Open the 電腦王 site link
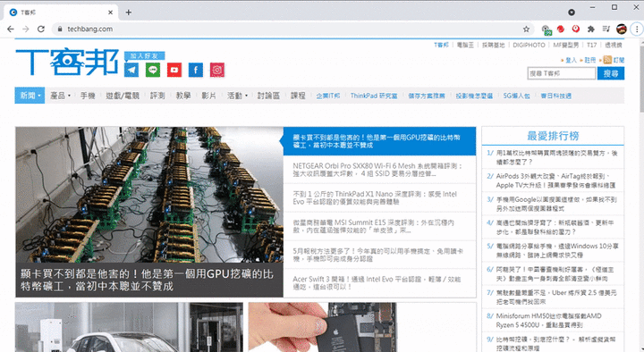This screenshot has height=352, width=644. pos(465,46)
